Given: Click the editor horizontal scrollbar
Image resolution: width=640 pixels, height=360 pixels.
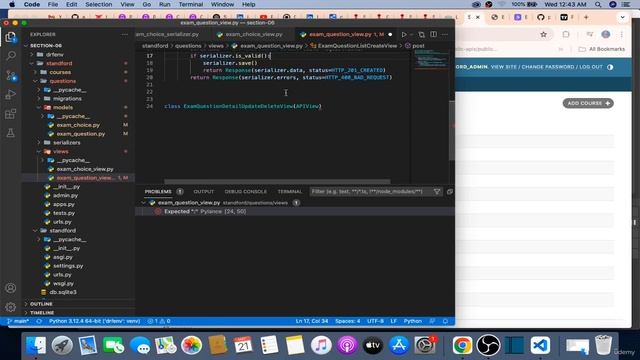Looking at the screenshot, I should click(277, 181).
